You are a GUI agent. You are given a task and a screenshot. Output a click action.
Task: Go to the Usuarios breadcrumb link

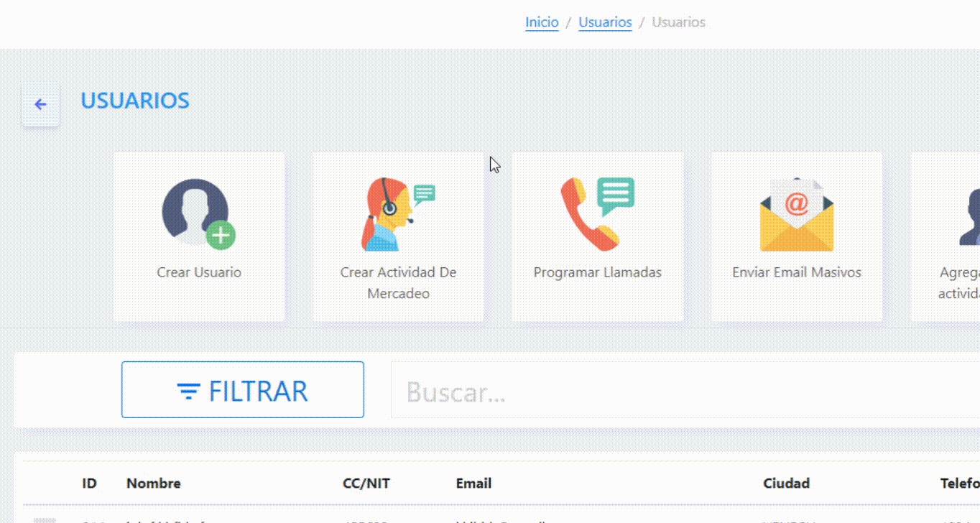[605, 22]
